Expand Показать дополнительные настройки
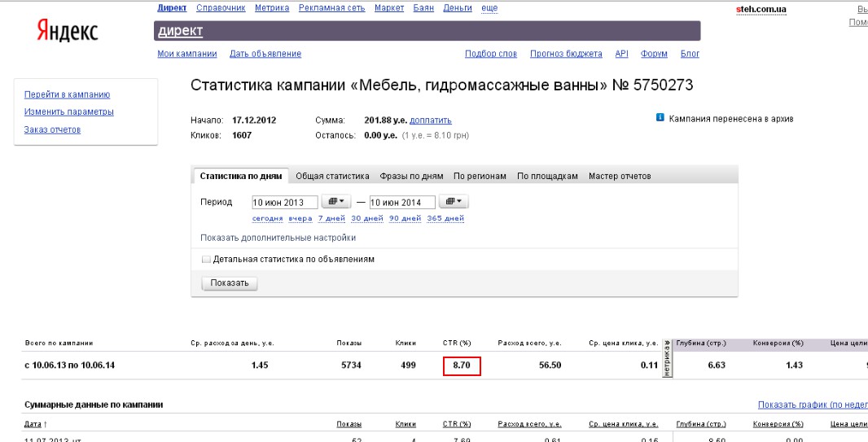The width and height of the screenshot is (868, 442). click(x=278, y=238)
